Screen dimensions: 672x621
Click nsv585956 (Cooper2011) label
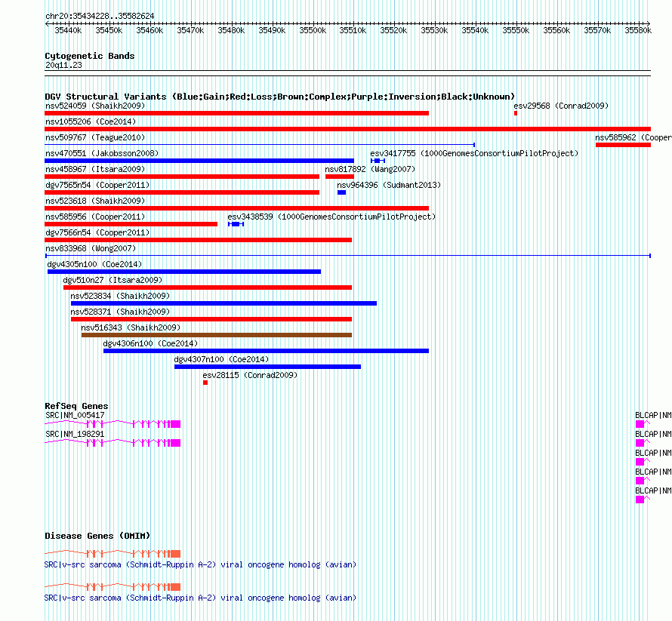coord(95,217)
